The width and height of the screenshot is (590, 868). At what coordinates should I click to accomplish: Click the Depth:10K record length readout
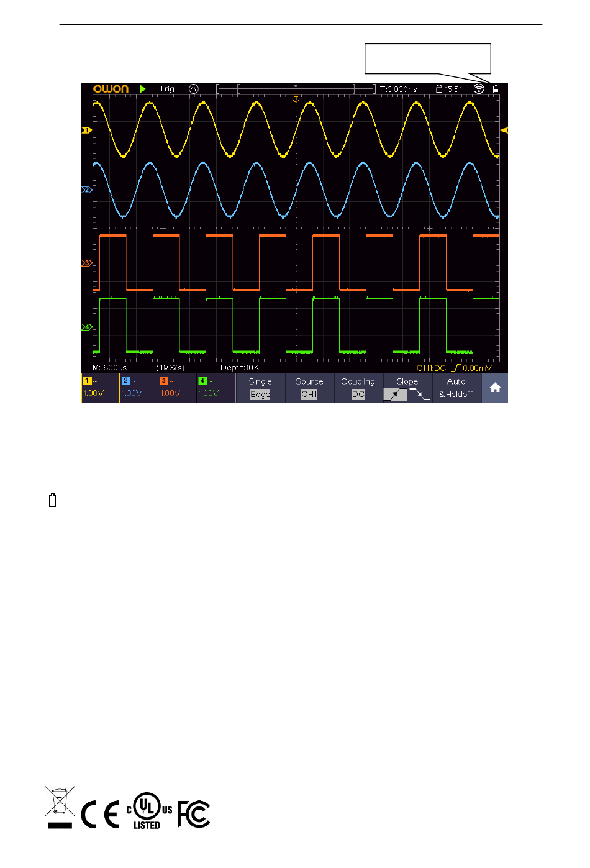240,368
